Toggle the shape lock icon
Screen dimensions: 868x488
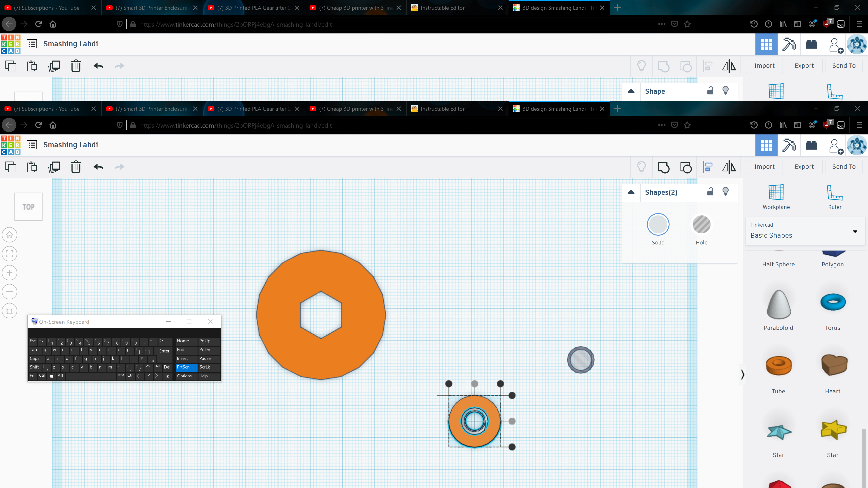coord(710,192)
